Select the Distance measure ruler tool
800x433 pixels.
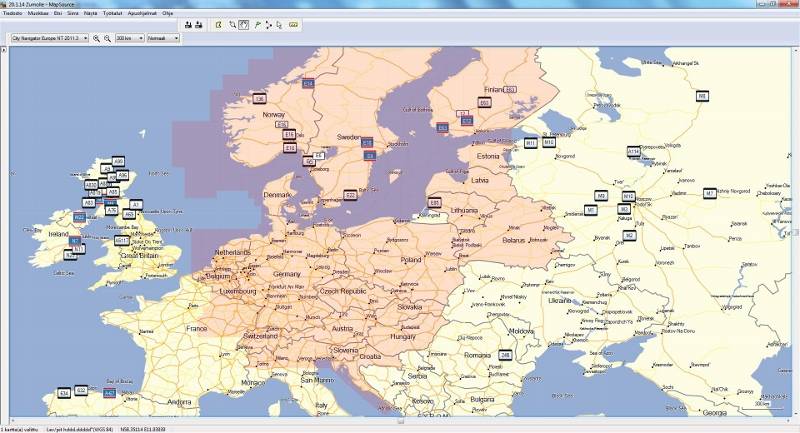[x=293, y=24]
